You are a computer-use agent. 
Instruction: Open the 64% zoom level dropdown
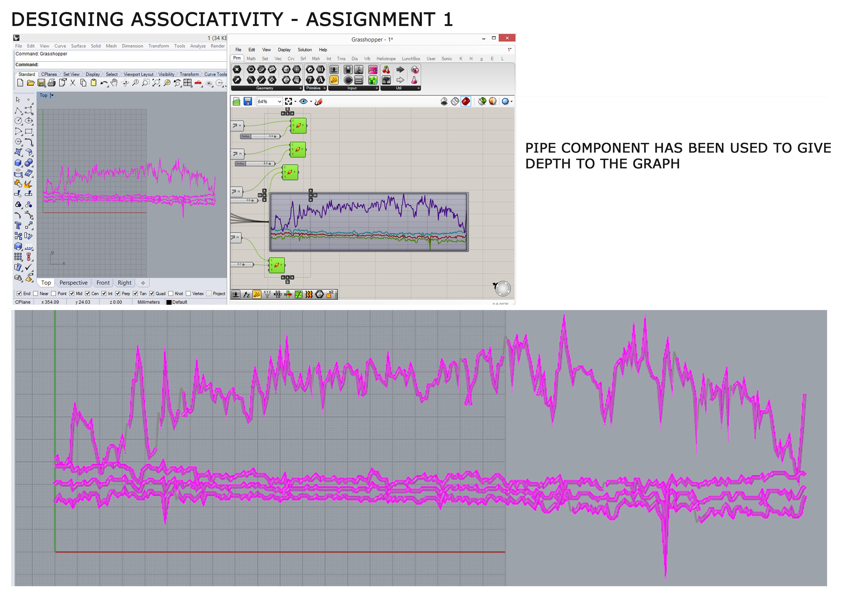tap(279, 101)
